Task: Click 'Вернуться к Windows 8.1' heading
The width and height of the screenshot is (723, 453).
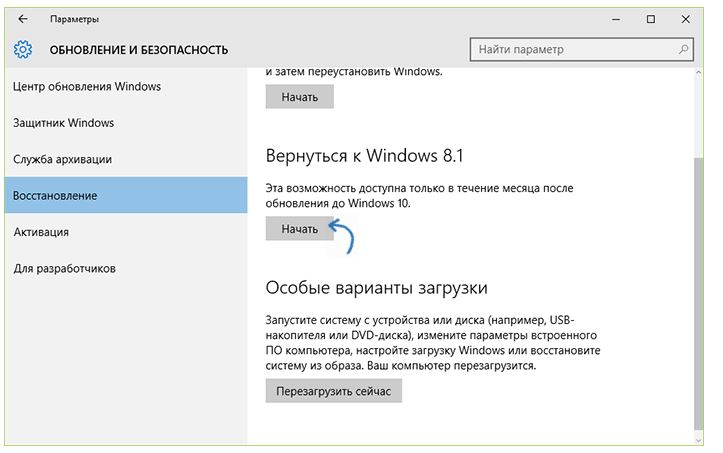Action: [364, 156]
